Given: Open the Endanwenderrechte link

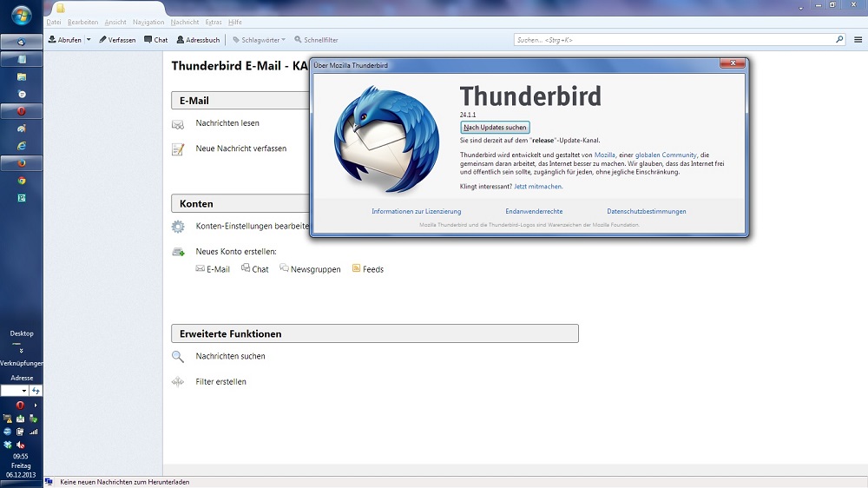Looking at the screenshot, I should [534, 211].
